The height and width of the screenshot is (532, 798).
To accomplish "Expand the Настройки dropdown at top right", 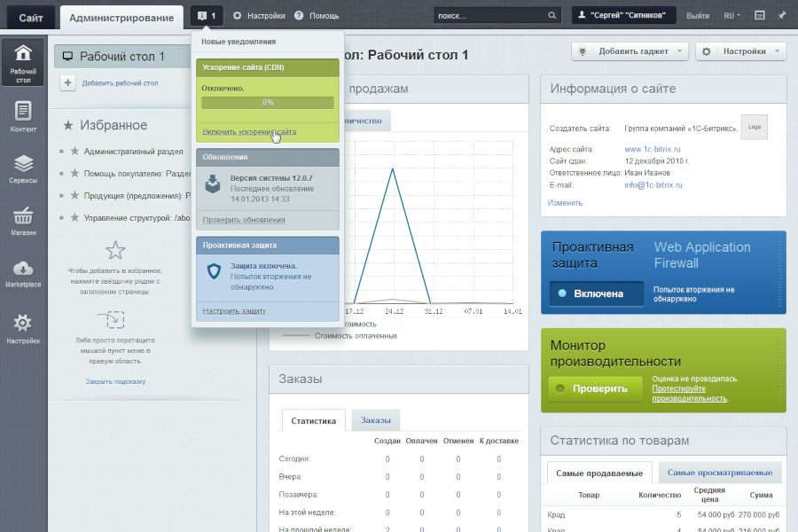I will click(740, 51).
